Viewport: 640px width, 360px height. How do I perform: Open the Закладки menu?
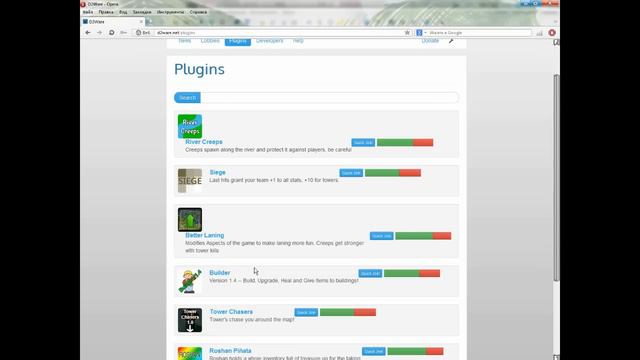(142, 12)
